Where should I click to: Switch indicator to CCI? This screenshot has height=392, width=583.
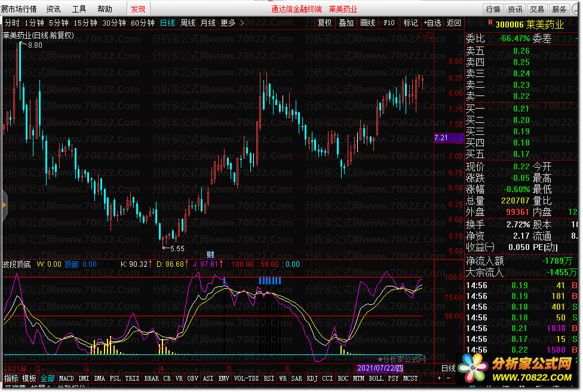327,378
